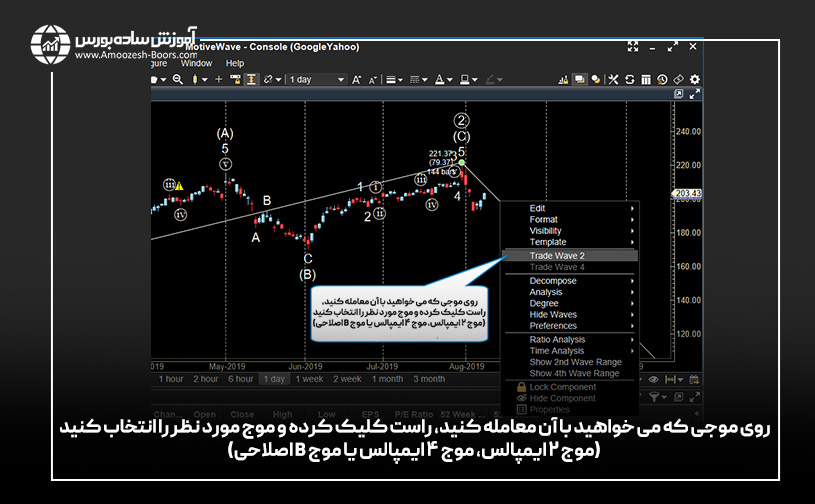This screenshot has width=815, height=504.
Task: Choose Time Analysis in context menu
Action: pos(570,351)
